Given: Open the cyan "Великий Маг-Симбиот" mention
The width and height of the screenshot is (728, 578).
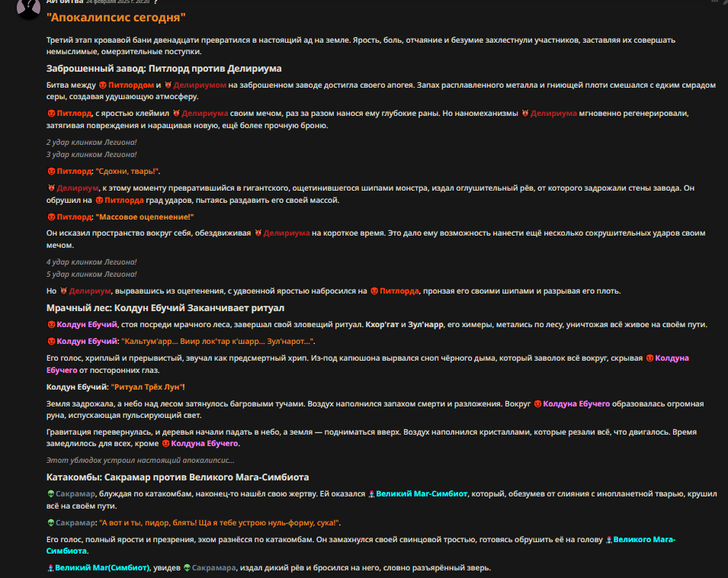Looking at the screenshot, I should (x=422, y=494).
